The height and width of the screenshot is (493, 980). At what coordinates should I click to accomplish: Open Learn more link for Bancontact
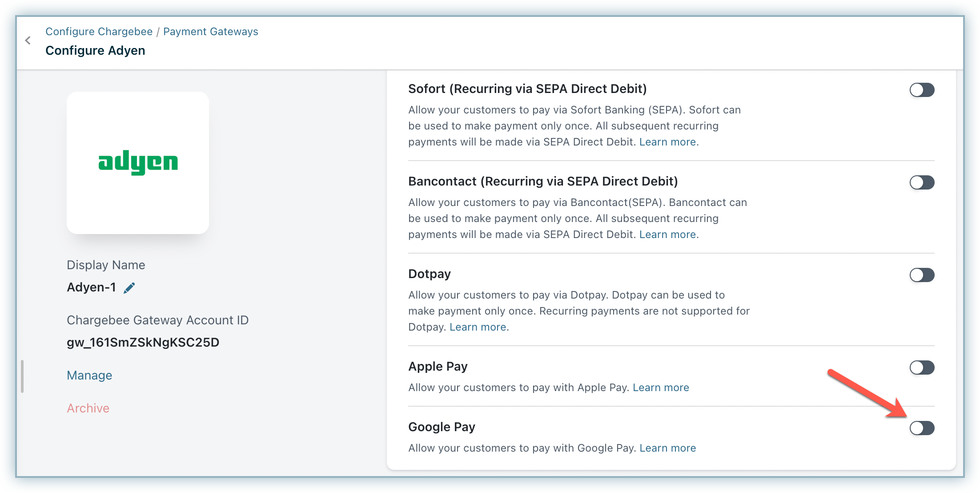pos(667,234)
